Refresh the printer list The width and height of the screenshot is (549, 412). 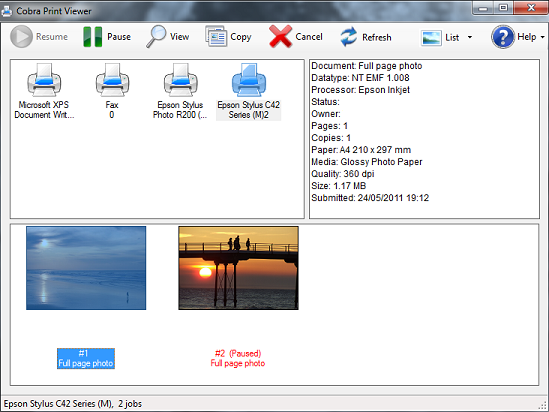pos(349,37)
